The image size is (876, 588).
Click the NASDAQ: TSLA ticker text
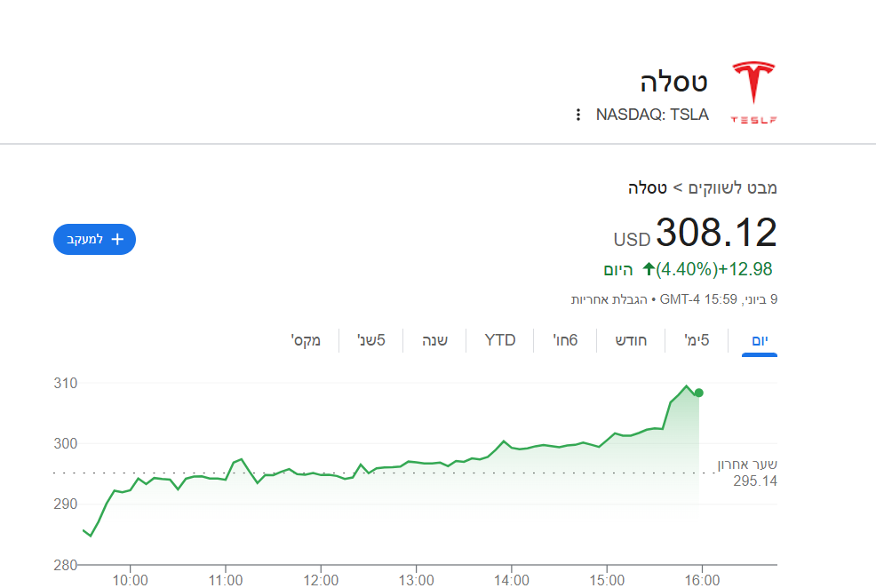click(x=652, y=115)
